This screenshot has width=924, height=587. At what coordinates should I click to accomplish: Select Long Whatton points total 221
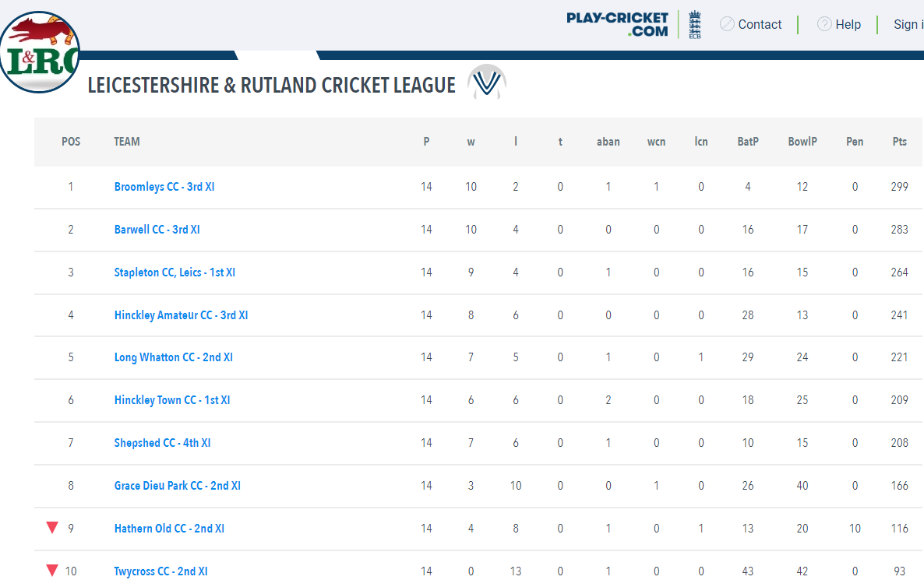click(899, 357)
